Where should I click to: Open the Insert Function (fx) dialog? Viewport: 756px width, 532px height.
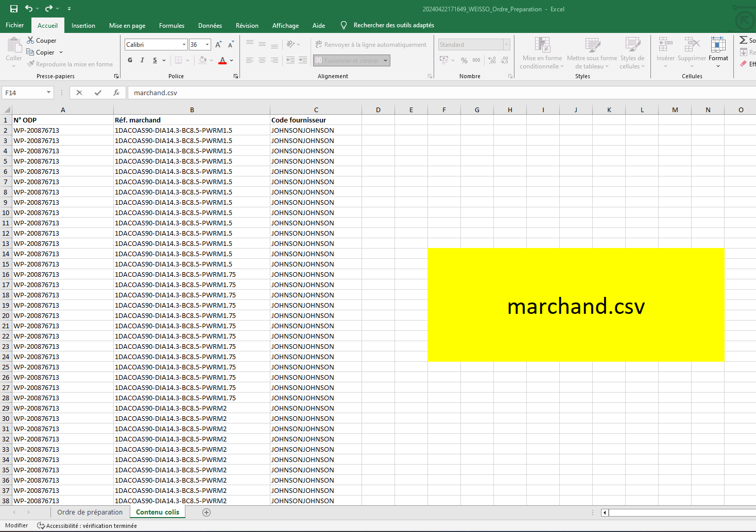pyautogui.click(x=116, y=93)
